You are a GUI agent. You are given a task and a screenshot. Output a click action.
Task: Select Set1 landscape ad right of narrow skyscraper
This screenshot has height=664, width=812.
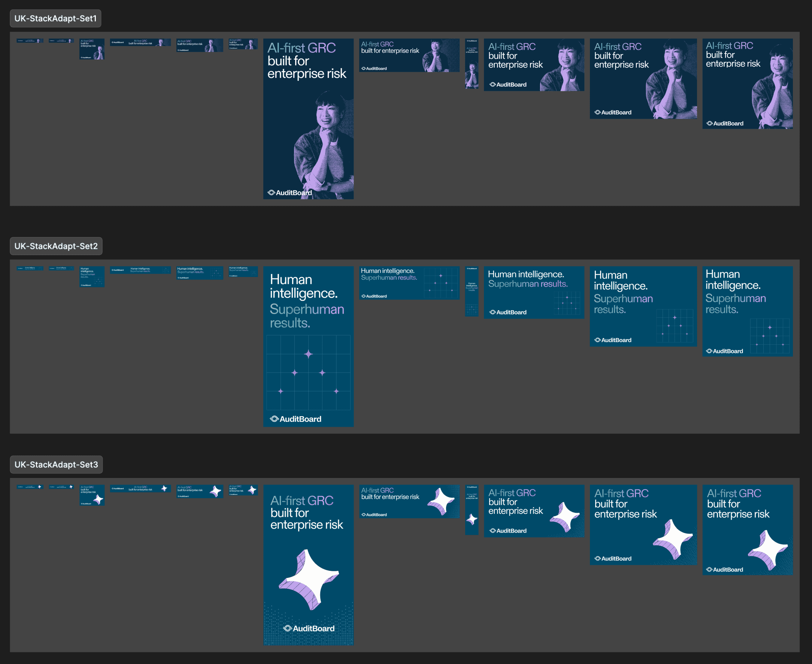coord(534,65)
